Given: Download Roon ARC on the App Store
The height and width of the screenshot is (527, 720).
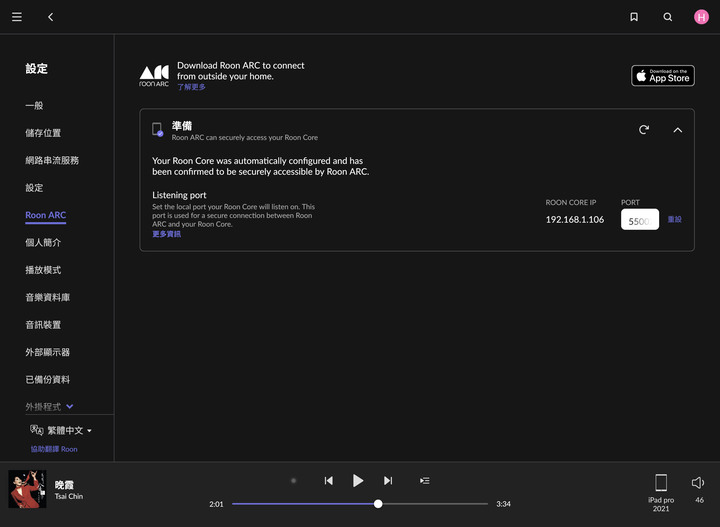Looking at the screenshot, I should pyautogui.click(x=663, y=76).
